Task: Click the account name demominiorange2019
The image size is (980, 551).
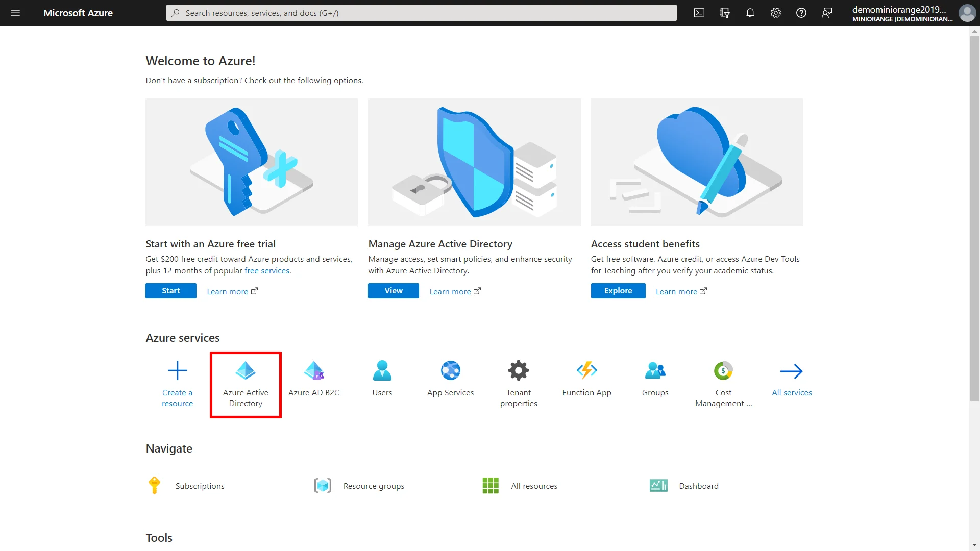Action: pos(899,9)
